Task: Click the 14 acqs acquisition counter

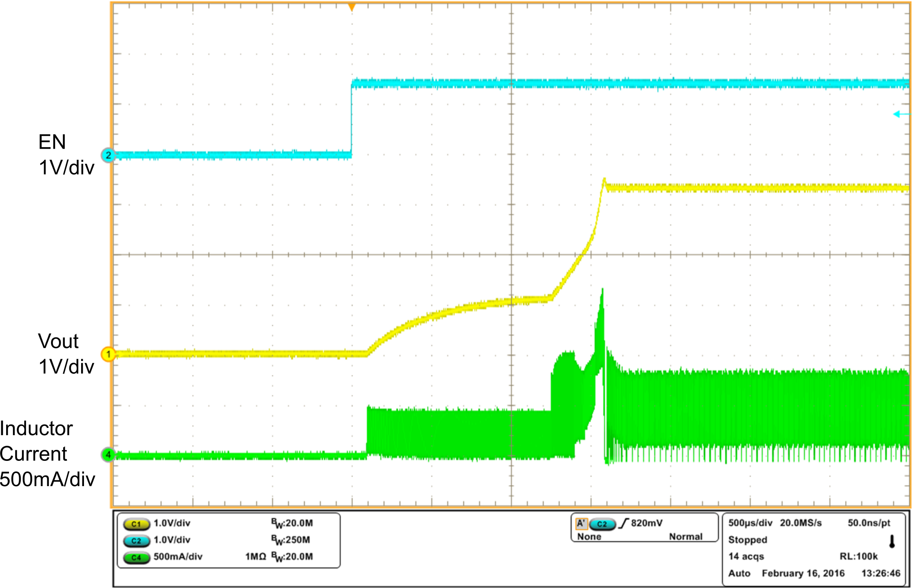Action: pyautogui.click(x=746, y=556)
